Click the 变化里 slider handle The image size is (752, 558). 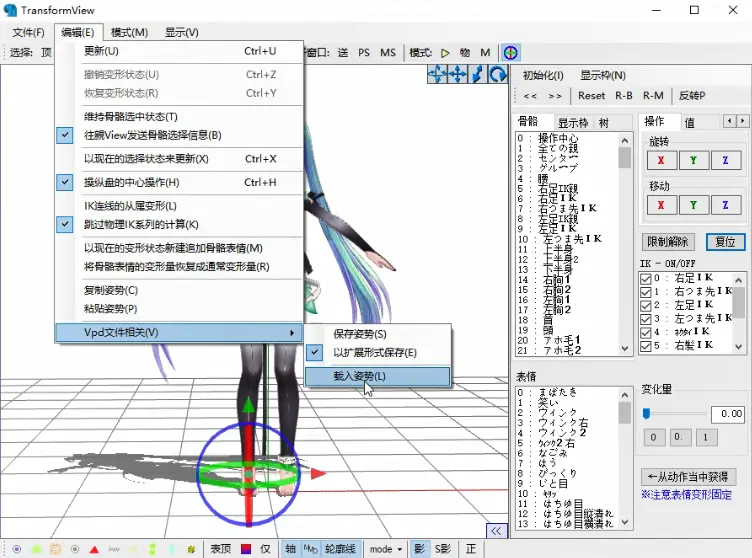point(646,414)
